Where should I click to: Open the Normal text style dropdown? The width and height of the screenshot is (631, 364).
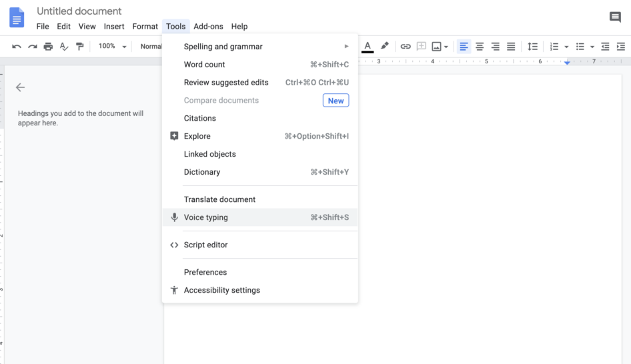pos(151,47)
